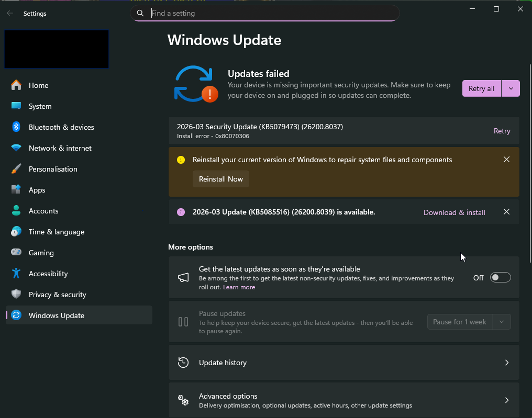The height and width of the screenshot is (418, 532).
Task: Click the "More options" heading
Action: [191, 247]
